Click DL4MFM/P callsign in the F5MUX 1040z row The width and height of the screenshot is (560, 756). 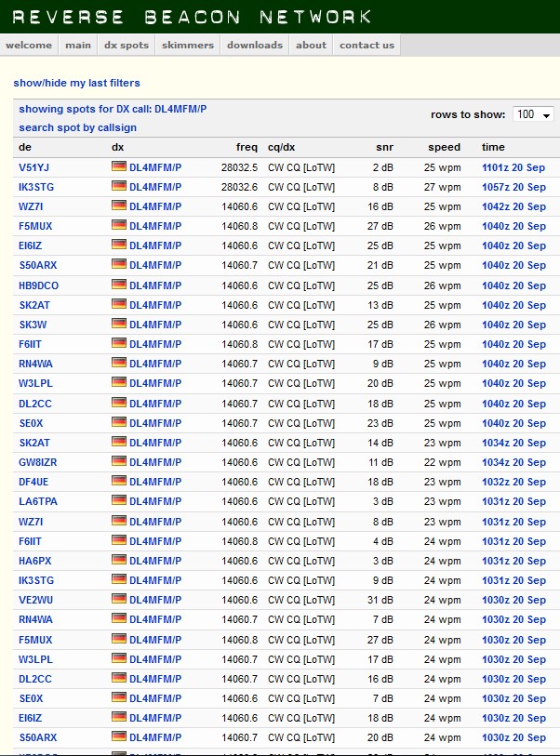click(155, 226)
